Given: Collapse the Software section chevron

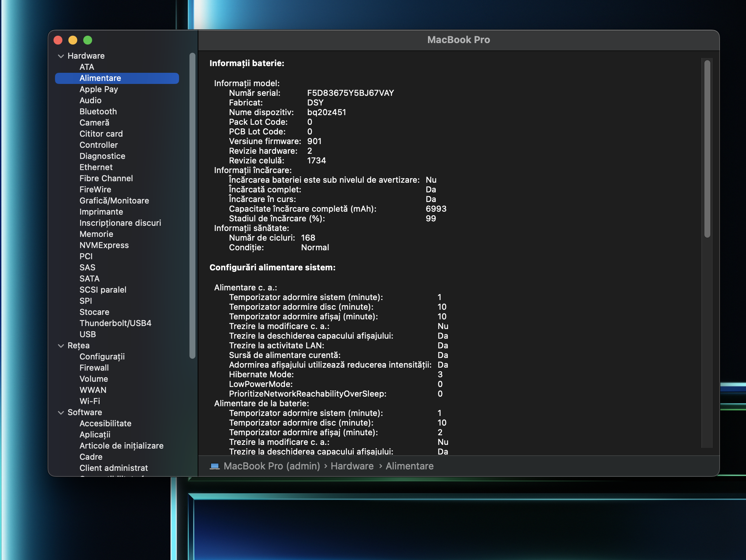Looking at the screenshot, I should (61, 413).
